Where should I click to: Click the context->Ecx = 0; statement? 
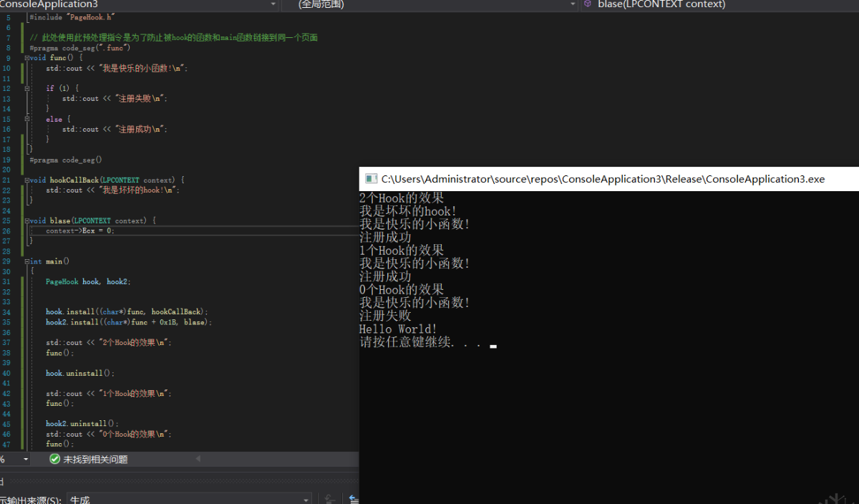pyautogui.click(x=80, y=231)
